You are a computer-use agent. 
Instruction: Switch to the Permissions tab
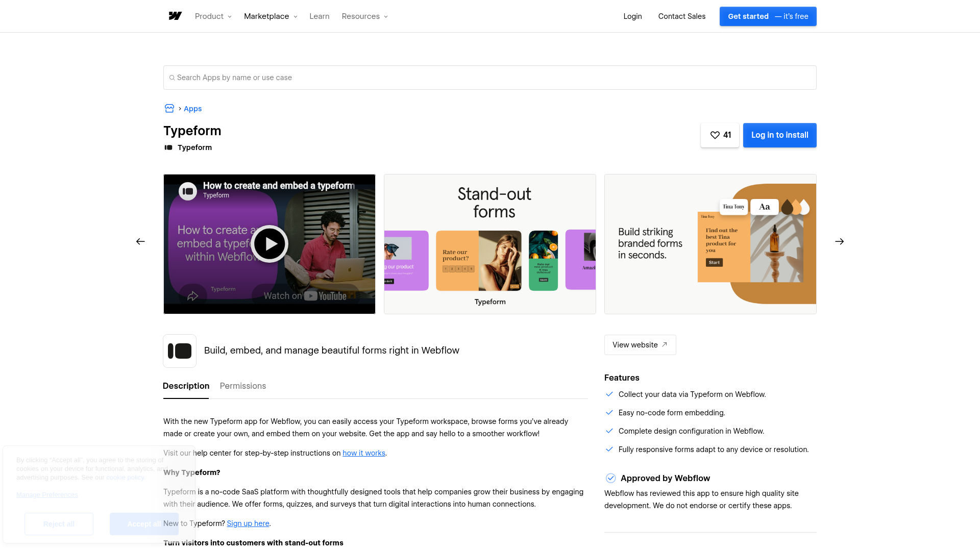[x=243, y=386]
